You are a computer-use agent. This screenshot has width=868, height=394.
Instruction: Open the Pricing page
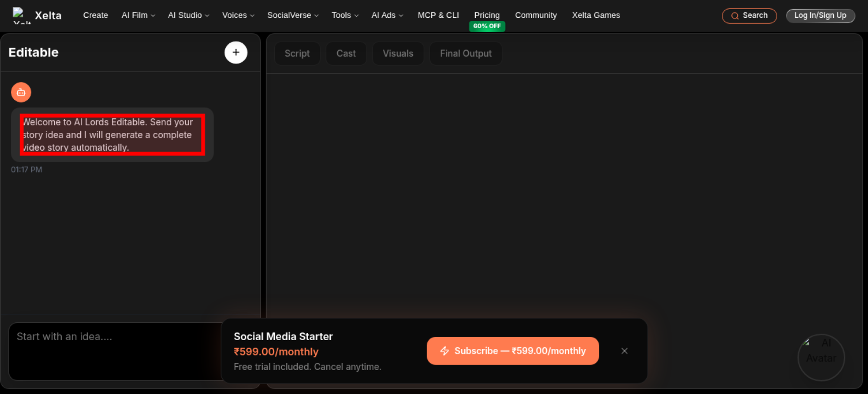coord(487,15)
